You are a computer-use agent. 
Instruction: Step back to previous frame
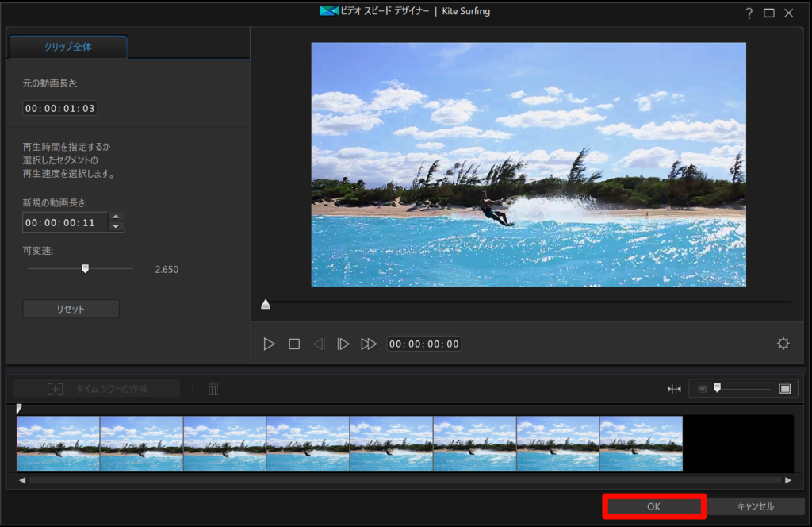[x=319, y=344]
